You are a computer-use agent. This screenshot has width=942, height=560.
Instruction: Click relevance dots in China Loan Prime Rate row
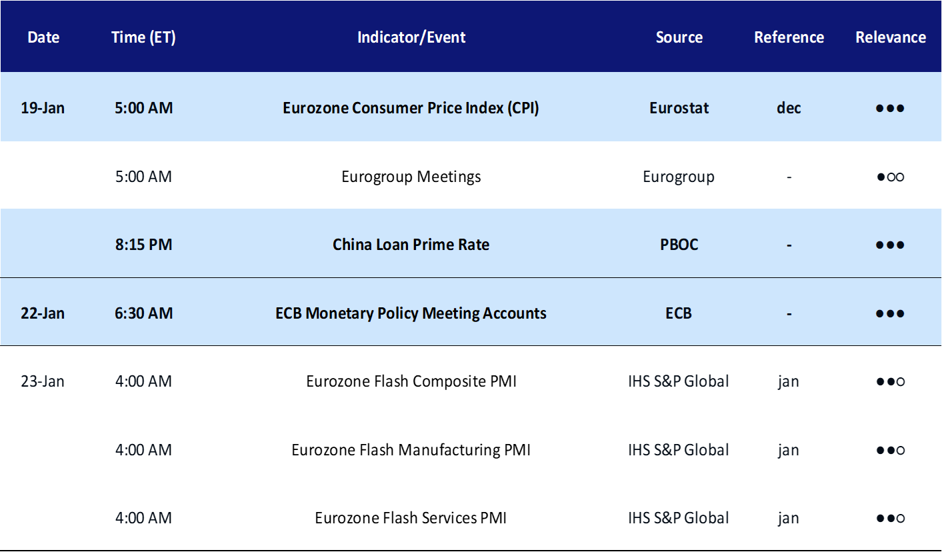[890, 245]
